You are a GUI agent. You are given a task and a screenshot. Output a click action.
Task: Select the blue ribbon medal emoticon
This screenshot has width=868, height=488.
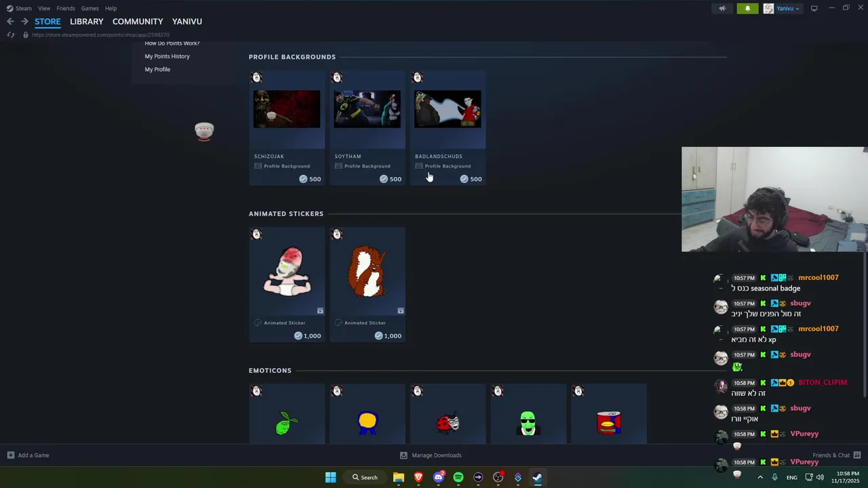[367, 423]
